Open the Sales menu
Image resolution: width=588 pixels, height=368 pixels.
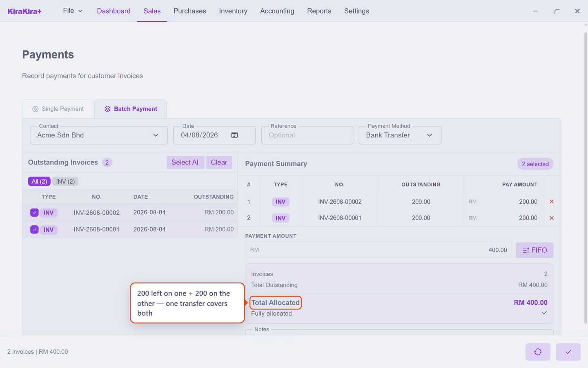coord(152,11)
